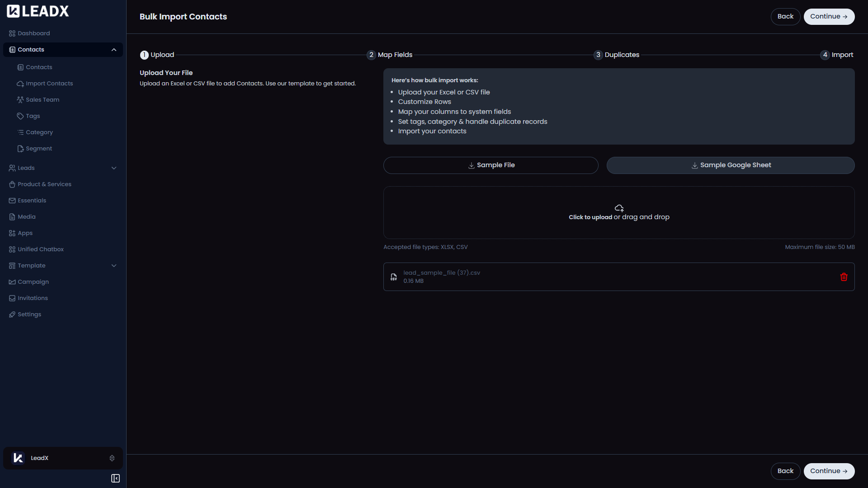
Task: Click the upload drop zone area
Action: tap(618, 212)
